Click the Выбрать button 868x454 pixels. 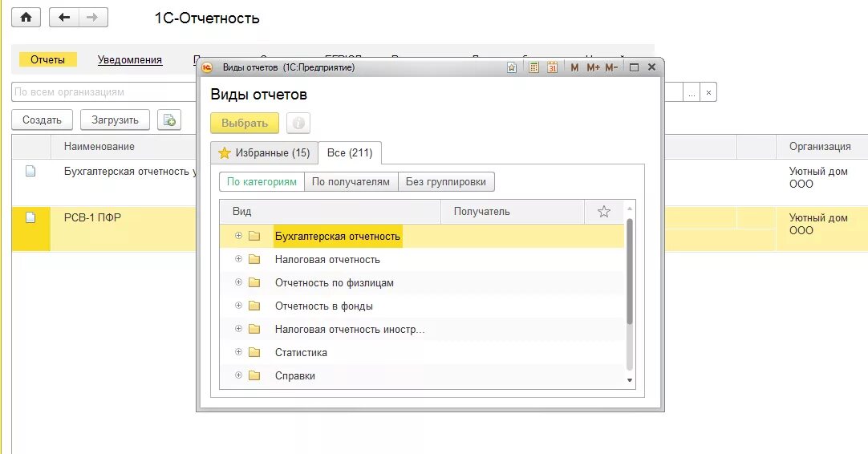(245, 123)
